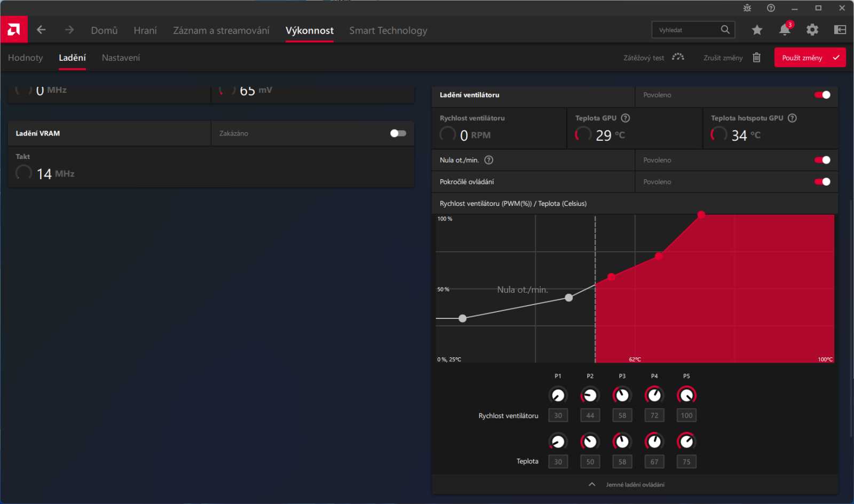The height and width of the screenshot is (504, 854).
Task: Toggle the sidebar panel icon
Action: tap(840, 30)
